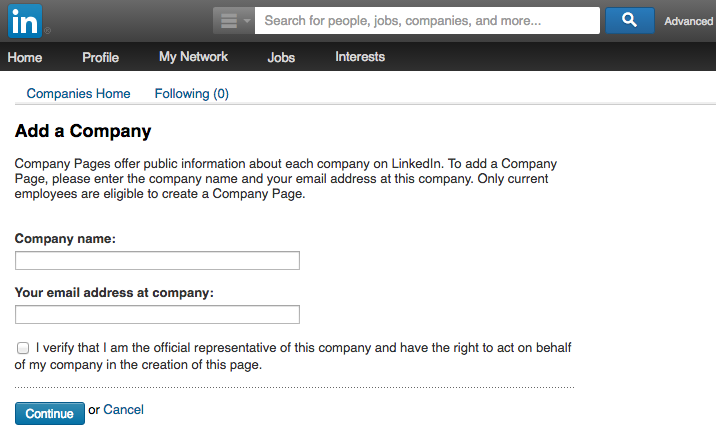716x435 pixels.
Task: Click the email address at company field
Action: coord(157,314)
